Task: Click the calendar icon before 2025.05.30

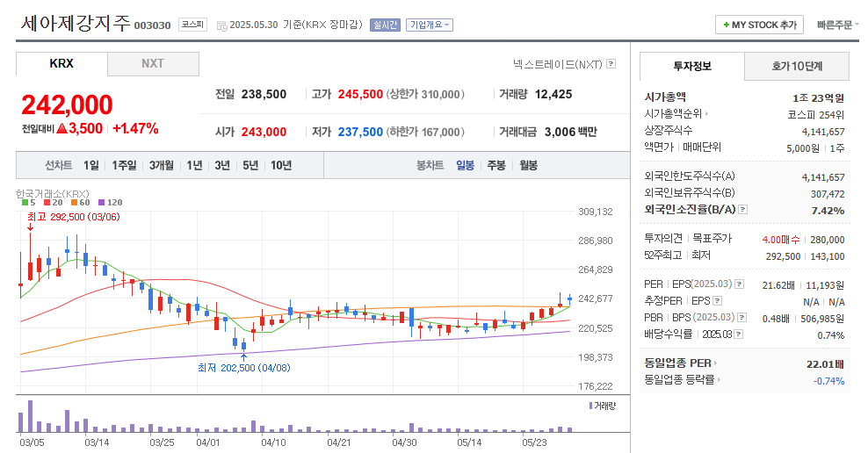Action: coord(222,25)
